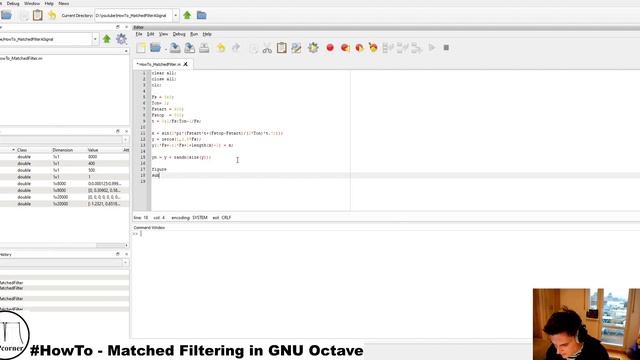Select workspace row with value 400

pyautogui.click(x=64, y=164)
